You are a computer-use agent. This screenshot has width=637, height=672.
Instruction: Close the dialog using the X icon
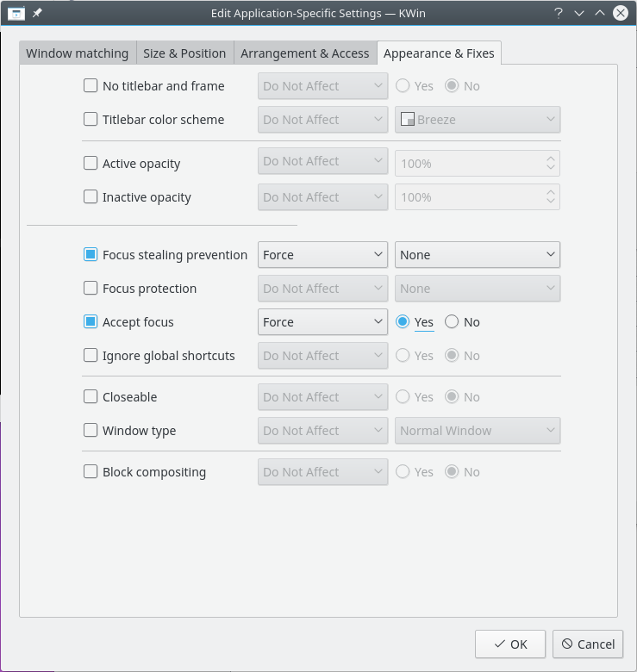(x=621, y=13)
